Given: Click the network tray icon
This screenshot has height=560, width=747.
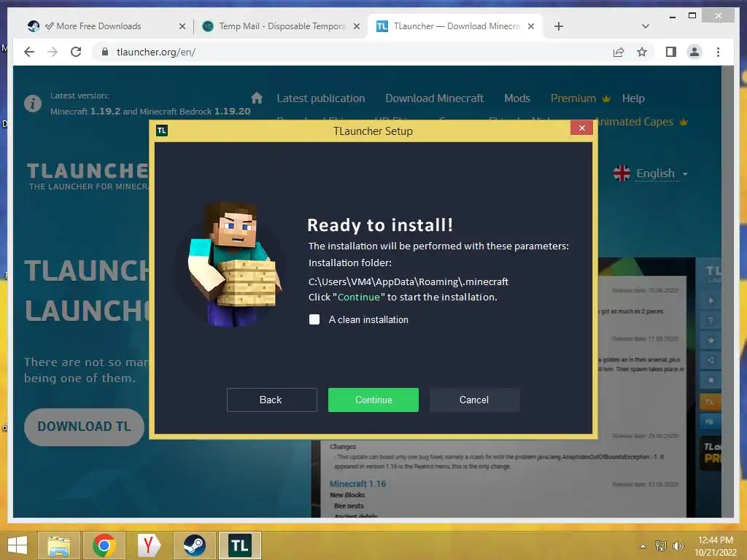Looking at the screenshot, I should (x=661, y=545).
